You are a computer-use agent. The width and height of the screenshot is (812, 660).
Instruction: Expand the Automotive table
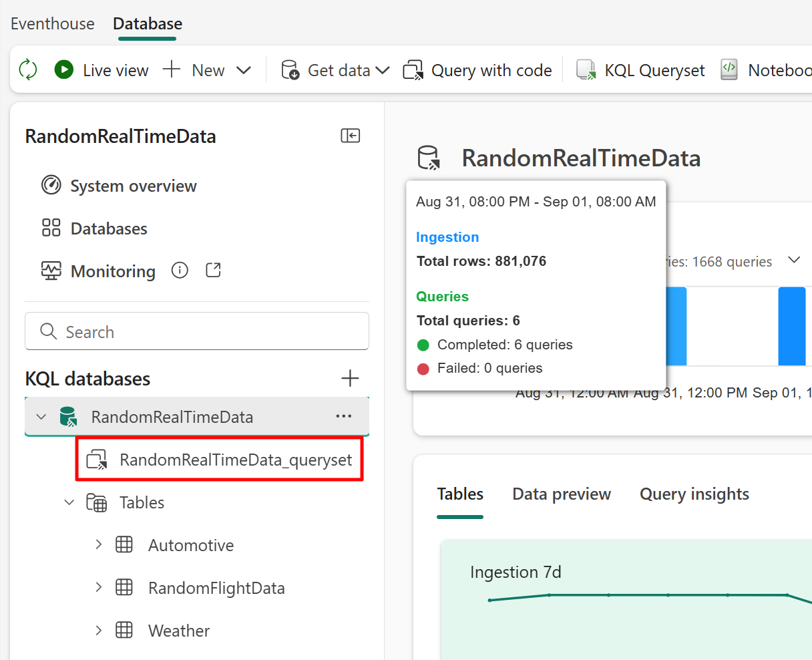coord(98,544)
